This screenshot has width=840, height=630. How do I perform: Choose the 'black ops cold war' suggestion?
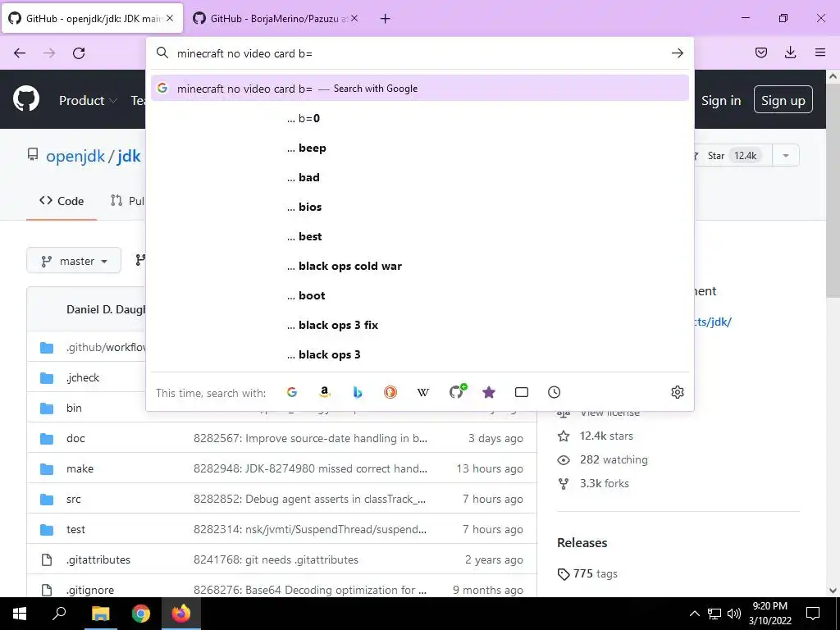click(420, 266)
